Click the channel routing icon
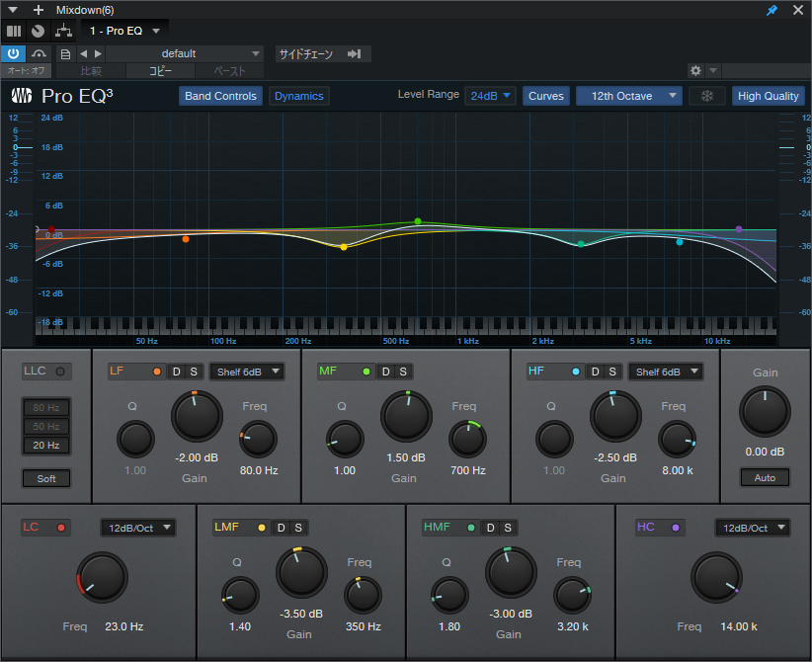 (x=63, y=31)
